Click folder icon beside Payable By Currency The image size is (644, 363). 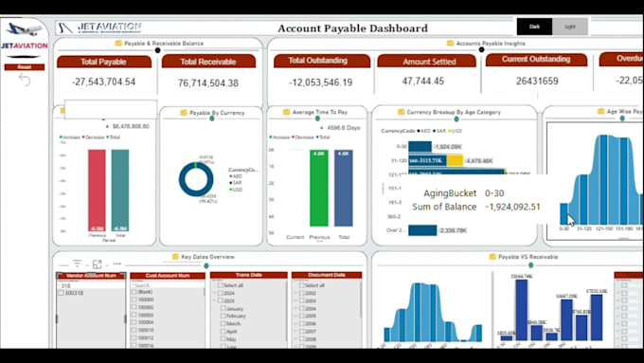click(x=184, y=113)
